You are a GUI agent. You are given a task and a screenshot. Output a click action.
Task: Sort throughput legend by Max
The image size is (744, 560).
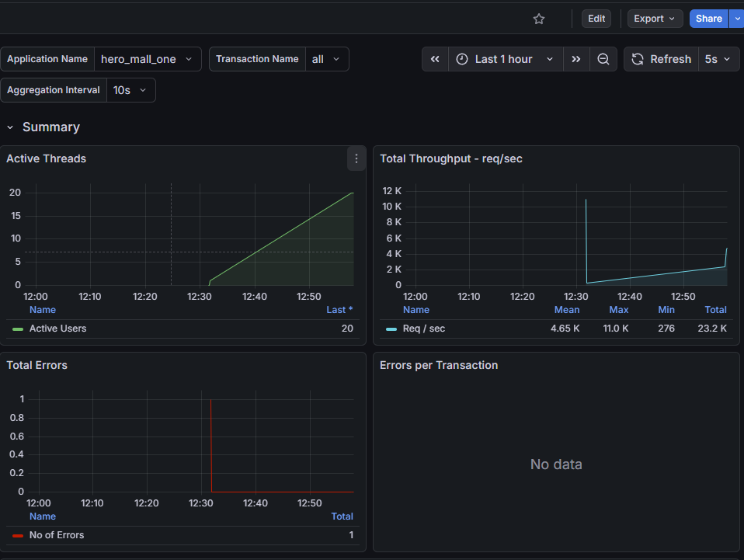click(x=618, y=309)
